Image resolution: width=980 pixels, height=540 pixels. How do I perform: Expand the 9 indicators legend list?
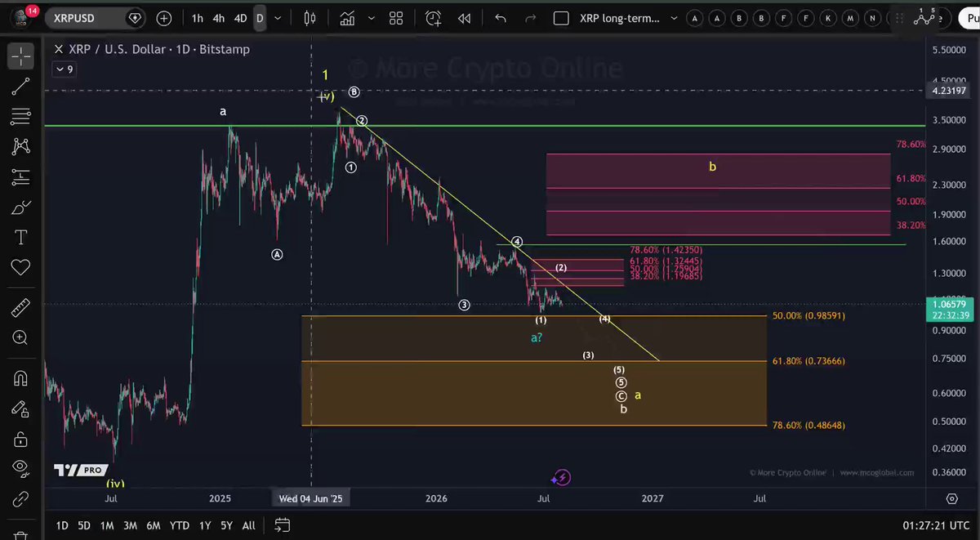pyautogui.click(x=65, y=69)
